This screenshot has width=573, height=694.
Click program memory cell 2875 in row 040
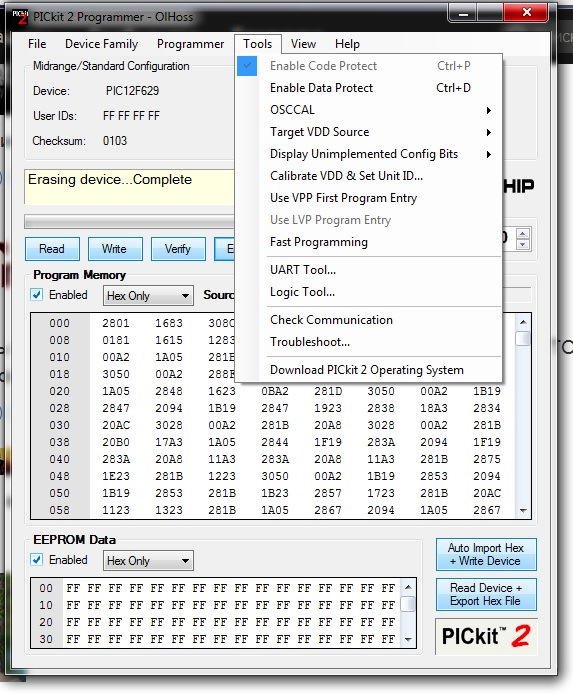tap(487, 459)
